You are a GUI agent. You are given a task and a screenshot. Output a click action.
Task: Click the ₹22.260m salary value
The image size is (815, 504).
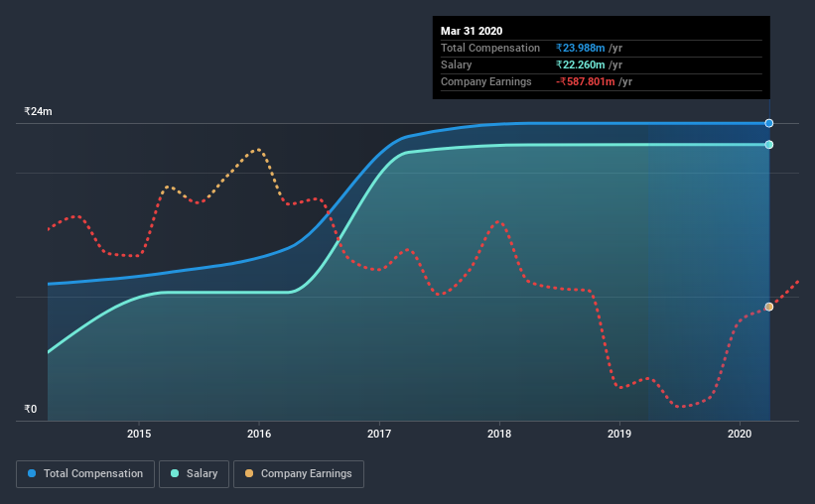[x=580, y=64]
